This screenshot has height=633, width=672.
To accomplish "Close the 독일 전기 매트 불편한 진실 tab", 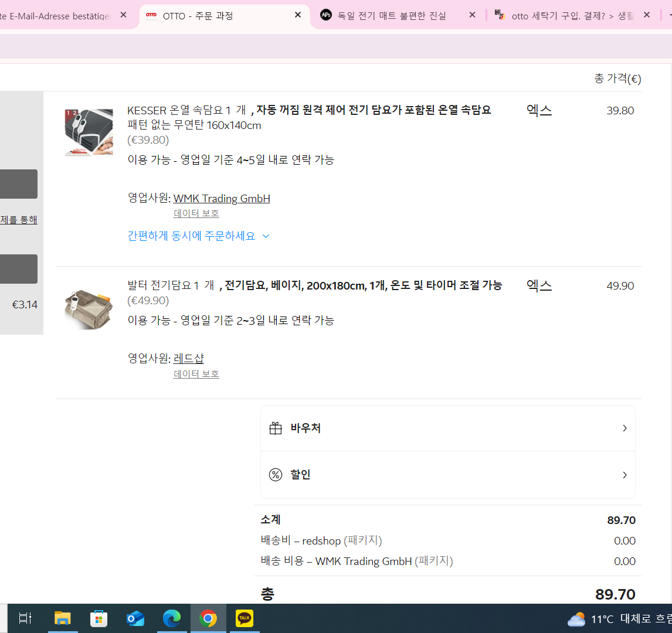I will tap(472, 15).
